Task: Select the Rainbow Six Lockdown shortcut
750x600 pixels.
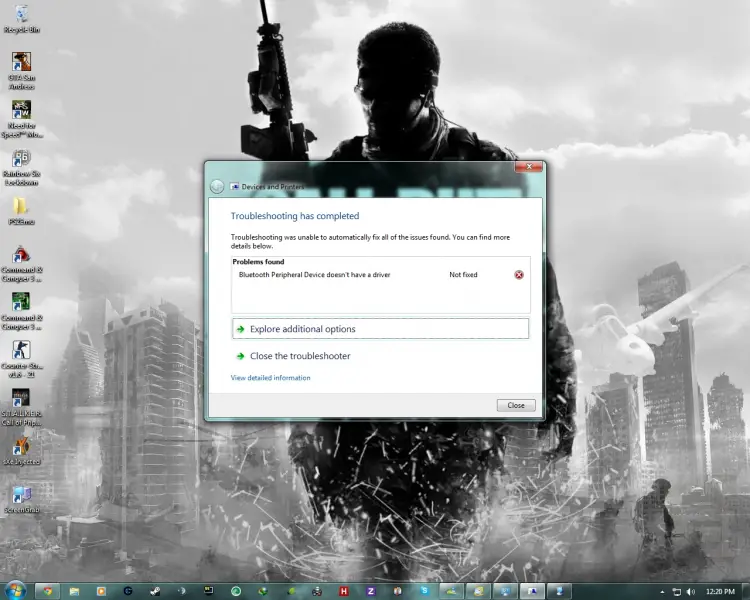Action: click(22, 167)
